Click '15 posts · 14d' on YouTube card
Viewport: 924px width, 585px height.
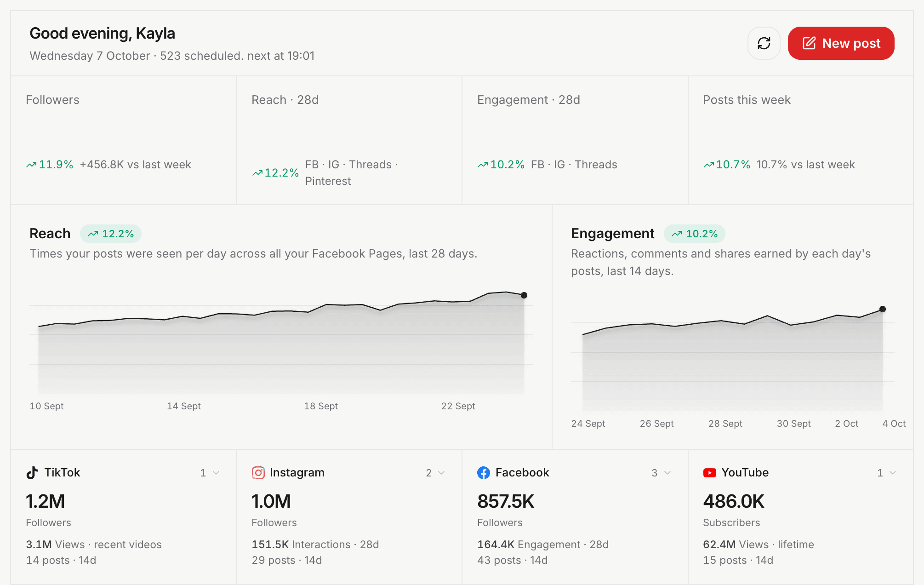738,560
